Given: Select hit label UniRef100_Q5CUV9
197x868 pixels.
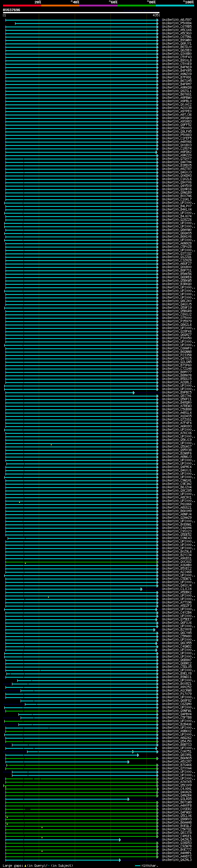Looking at the screenshot, I should (x=176, y=785).
